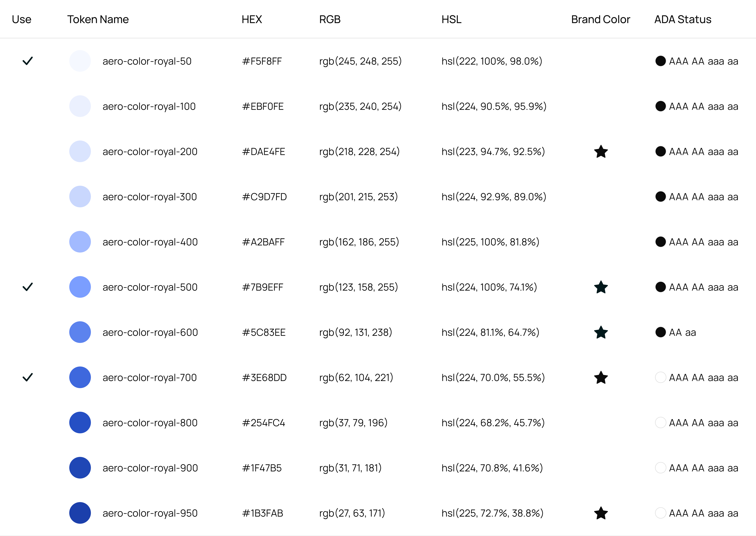Click the black ADA dot for royal-600
Screen dimensions: 756x536
pos(660,332)
